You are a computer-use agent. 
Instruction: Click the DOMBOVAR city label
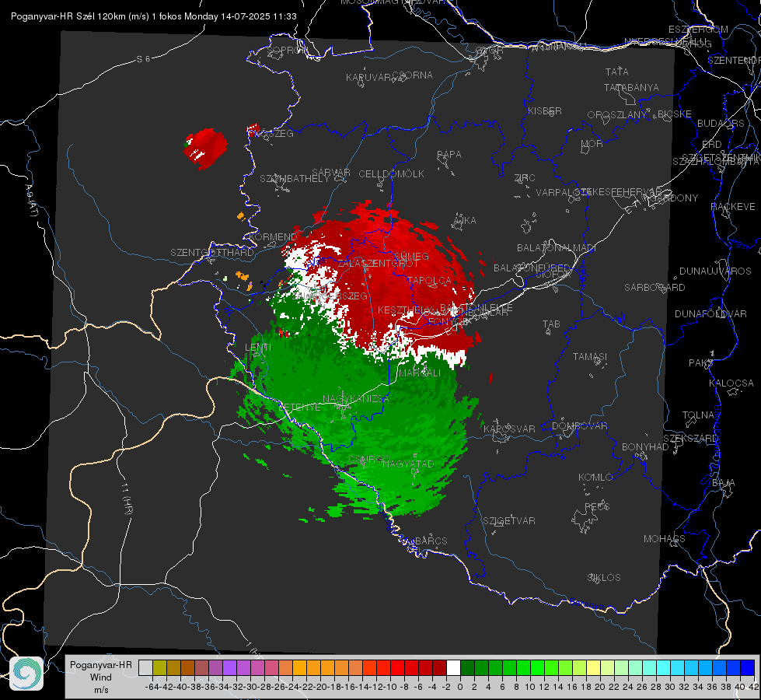point(579,426)
